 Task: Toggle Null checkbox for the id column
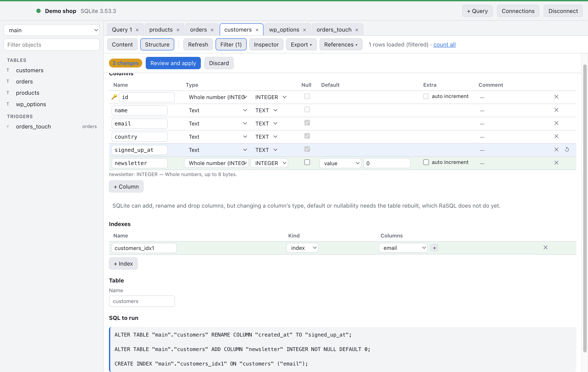click(x=307, y=96)
